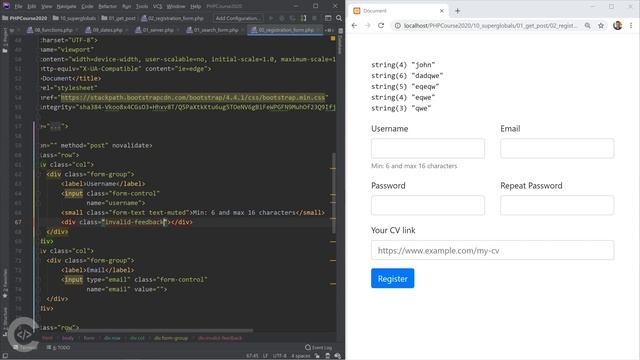Open the bootstrap CDN link in the code

pyautogui.click(x=193, y=98)
